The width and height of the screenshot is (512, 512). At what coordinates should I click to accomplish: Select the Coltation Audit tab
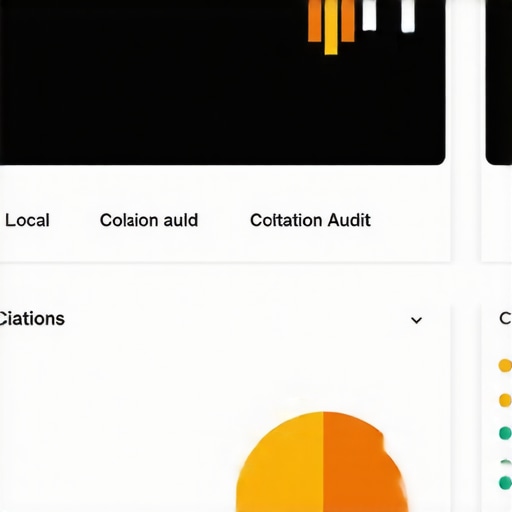click(310, 220)
